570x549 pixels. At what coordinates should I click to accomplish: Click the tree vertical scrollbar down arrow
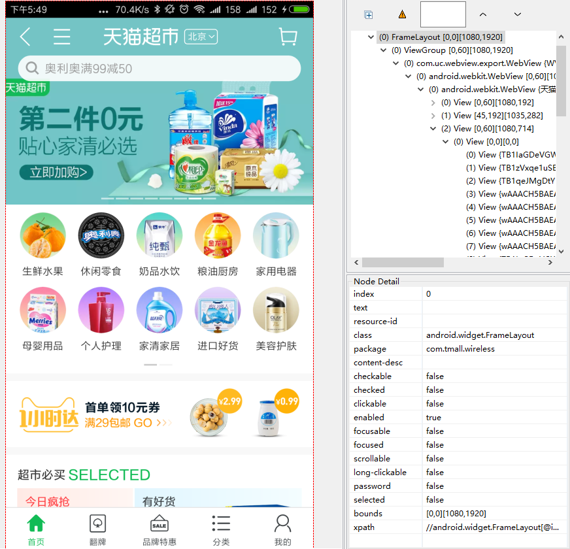click(x=561, y=252)
